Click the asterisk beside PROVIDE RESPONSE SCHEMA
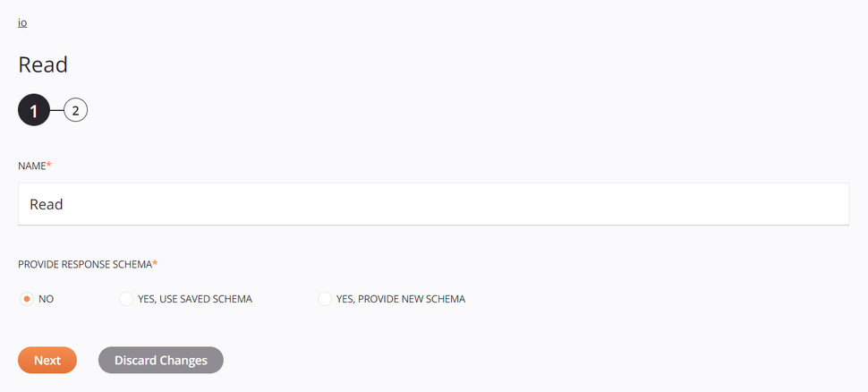Image resolution: width=868 pixels, height=392 pixels. (x=155, y=263)
